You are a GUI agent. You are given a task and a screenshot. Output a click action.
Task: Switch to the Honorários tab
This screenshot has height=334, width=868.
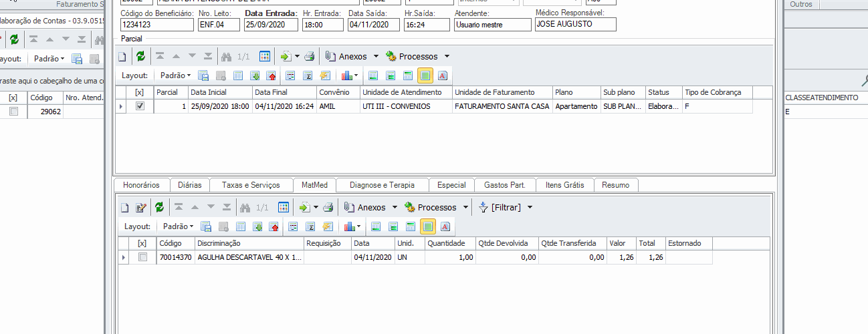coord(141,185)
